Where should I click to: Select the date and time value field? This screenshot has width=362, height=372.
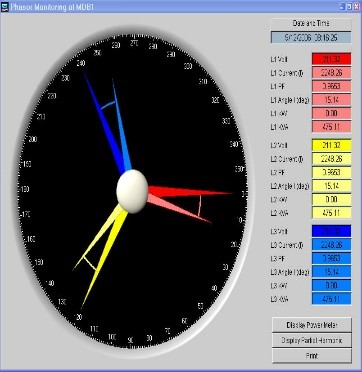click(311, 37)
